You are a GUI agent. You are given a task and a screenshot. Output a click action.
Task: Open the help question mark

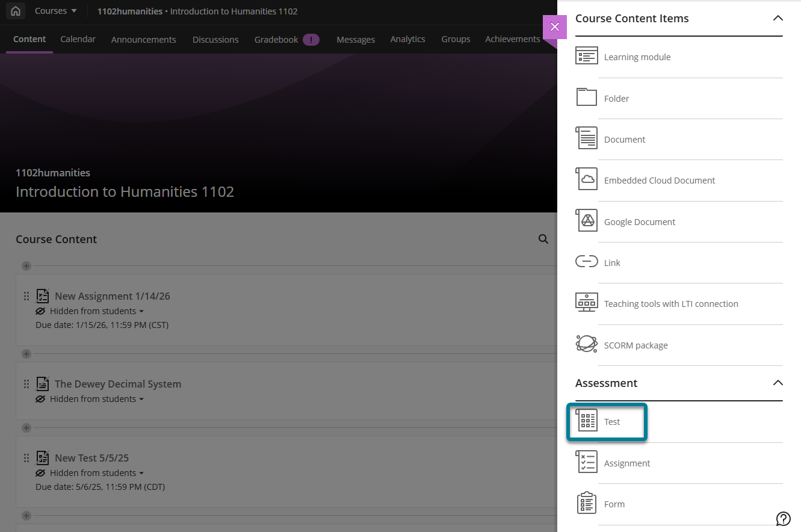(783, 518)
